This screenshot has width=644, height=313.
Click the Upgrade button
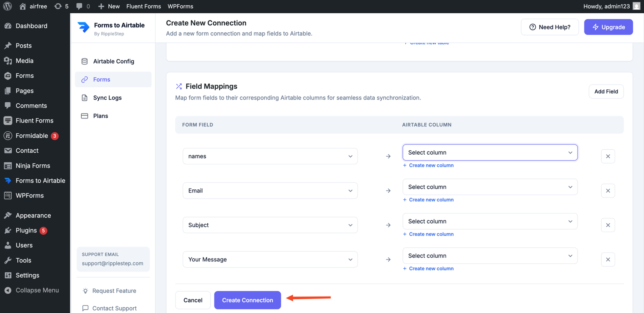608,27
